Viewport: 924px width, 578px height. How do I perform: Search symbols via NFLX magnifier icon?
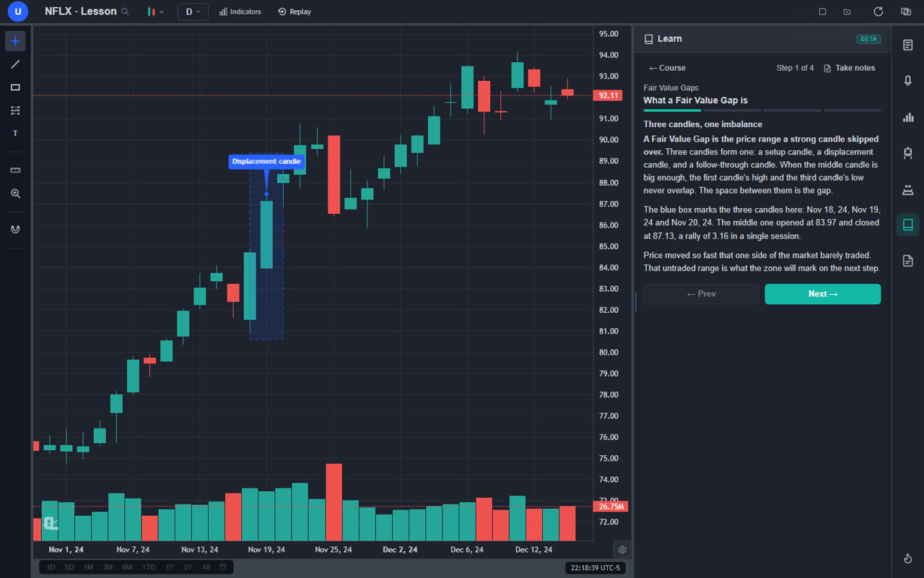pos(126,12)
